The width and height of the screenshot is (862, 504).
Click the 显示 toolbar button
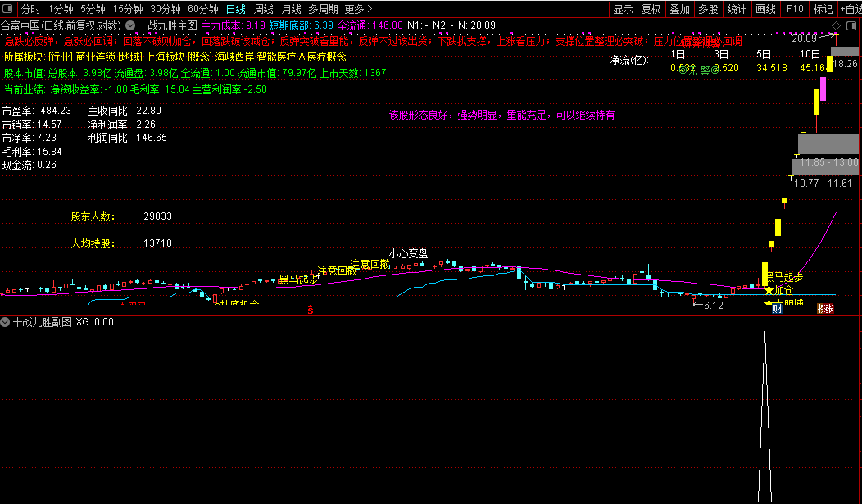click(x=623, y=9)
